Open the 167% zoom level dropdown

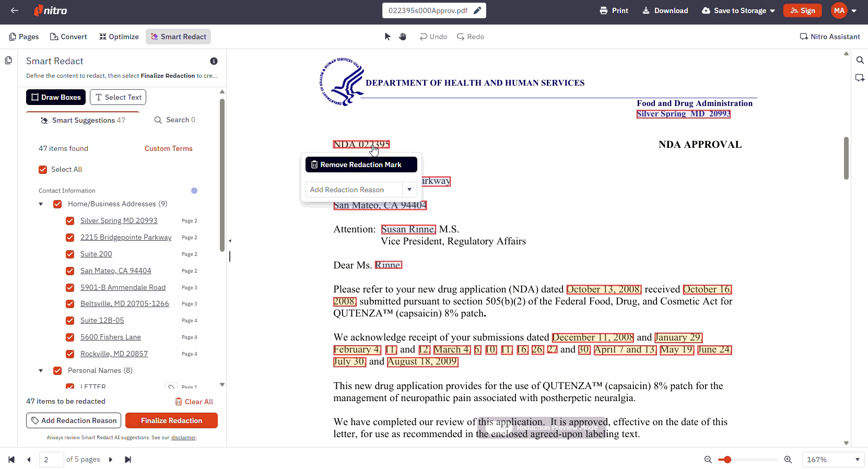(x=833, y=460)
